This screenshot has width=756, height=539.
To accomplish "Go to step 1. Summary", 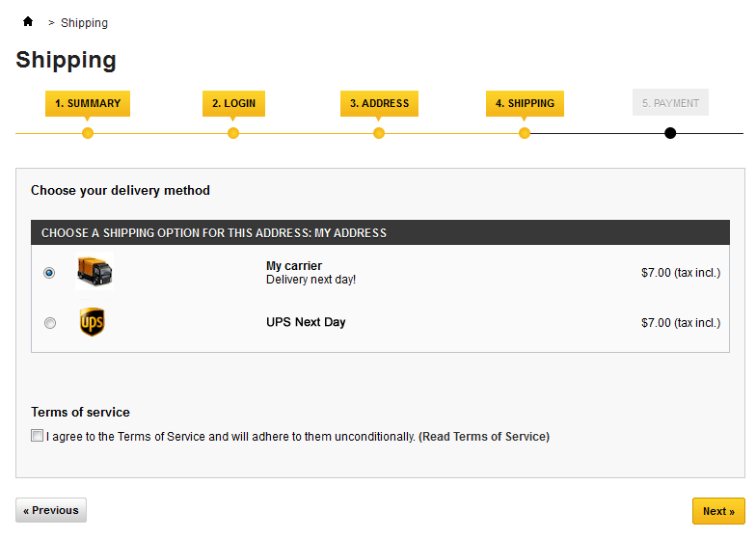I will pos(88,103).
